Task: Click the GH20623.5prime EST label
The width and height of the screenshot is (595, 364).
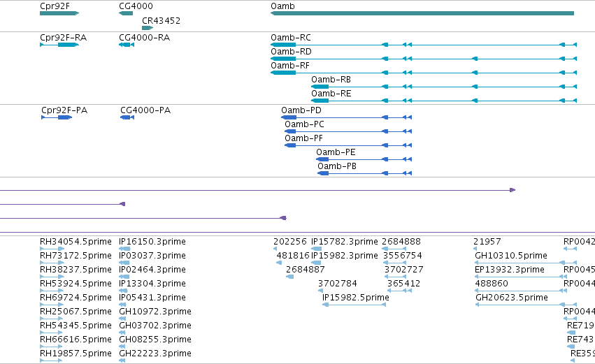Action: pyautogui.click(x=512, y=298)
